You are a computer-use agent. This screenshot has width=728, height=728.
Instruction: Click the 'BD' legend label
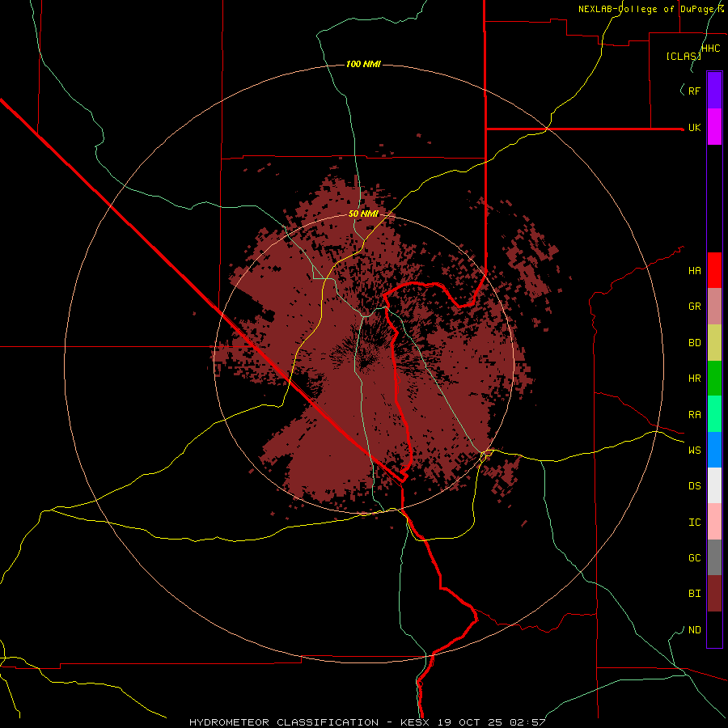tap(694, 343)
